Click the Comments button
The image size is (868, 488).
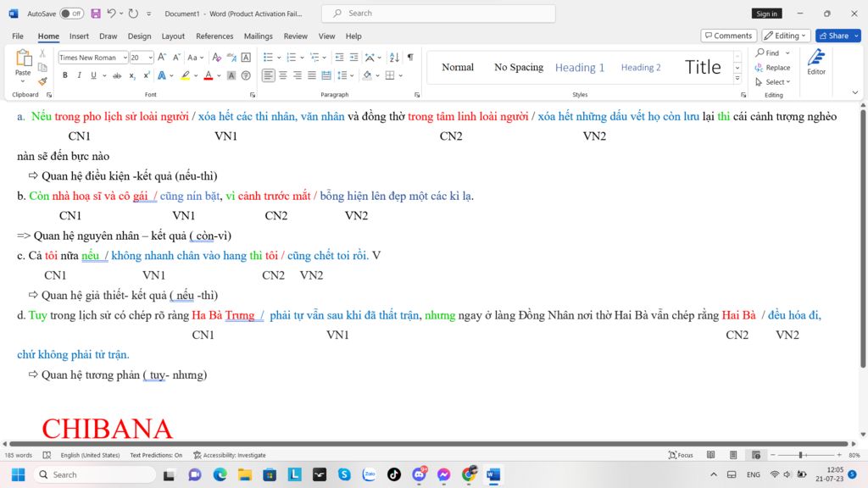728,36
